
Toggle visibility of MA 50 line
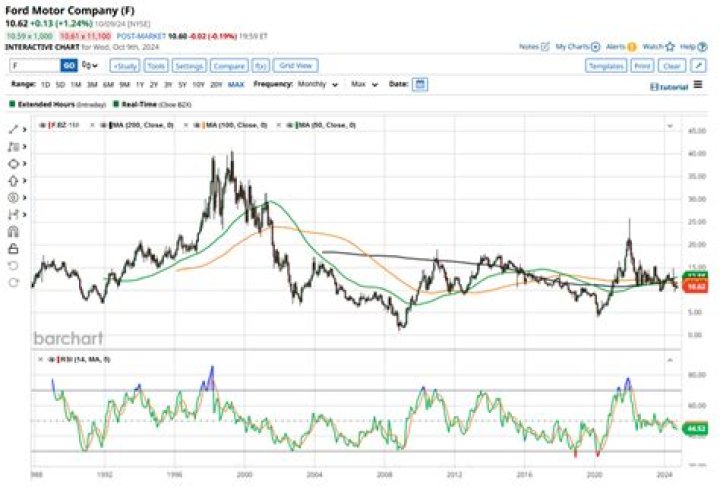(x=290, y=125)
